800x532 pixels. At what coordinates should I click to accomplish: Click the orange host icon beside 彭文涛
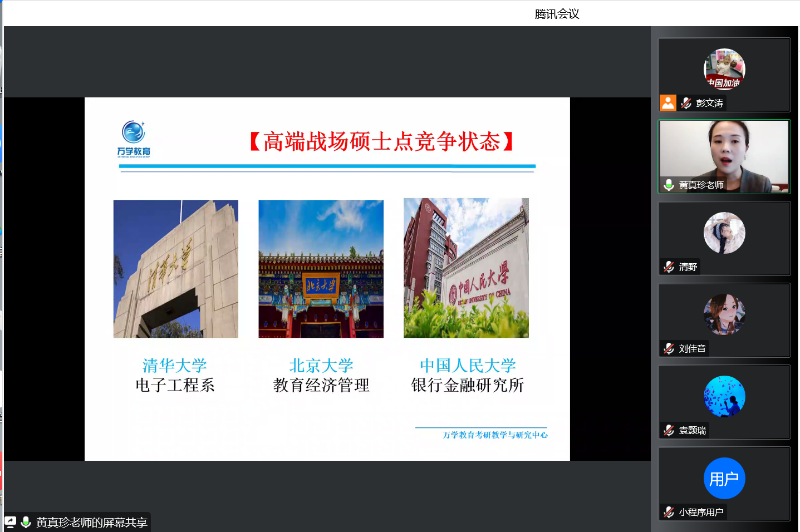668,103
